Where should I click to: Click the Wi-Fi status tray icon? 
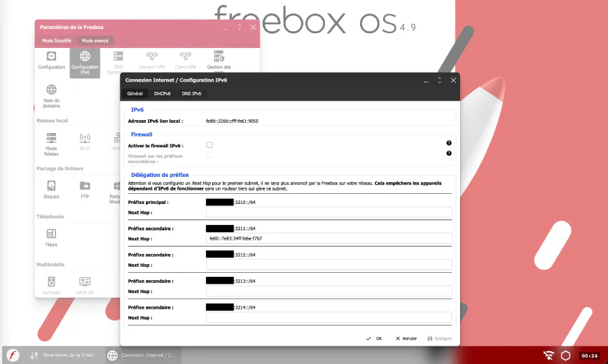click(549, 355)
